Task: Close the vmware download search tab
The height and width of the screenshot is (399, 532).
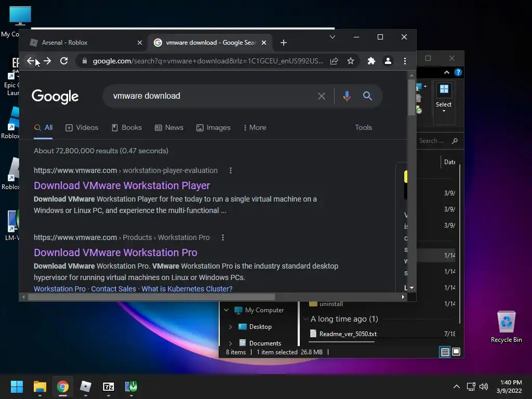Action: pos(264,43)
